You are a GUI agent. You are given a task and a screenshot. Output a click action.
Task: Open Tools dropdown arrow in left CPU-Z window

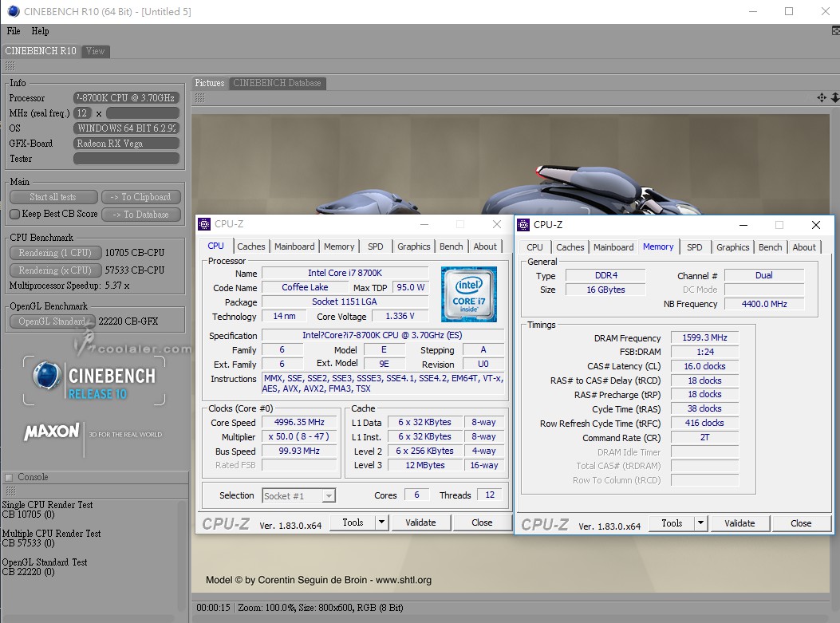[381, 522]
